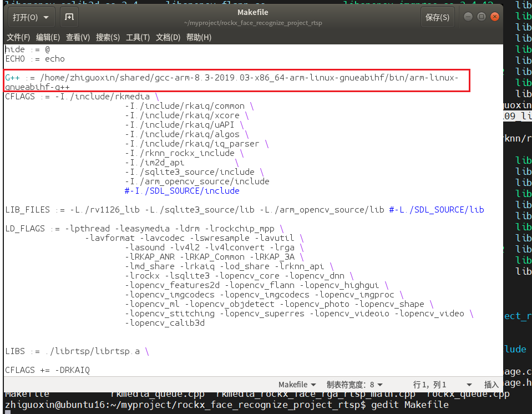Maximize the gedit window
Viewport: 532px width, 414px height.
(482, 17)
